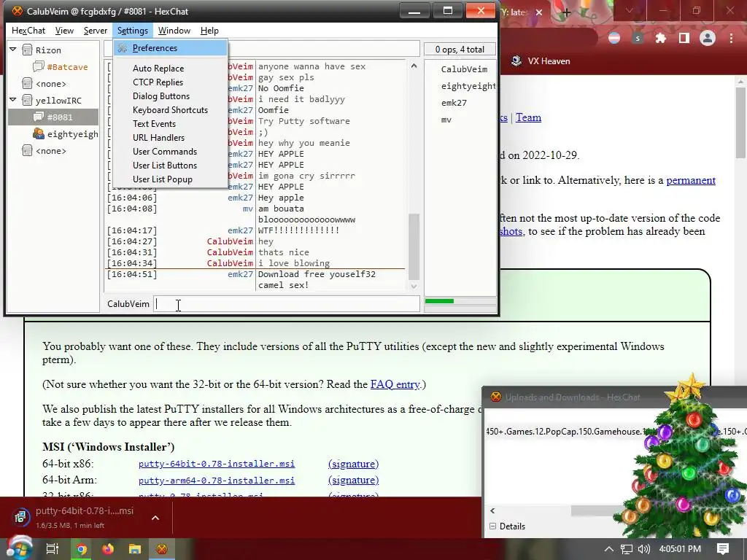Open User Commands menu entry
747x560 pixels.
pos(164,152)
